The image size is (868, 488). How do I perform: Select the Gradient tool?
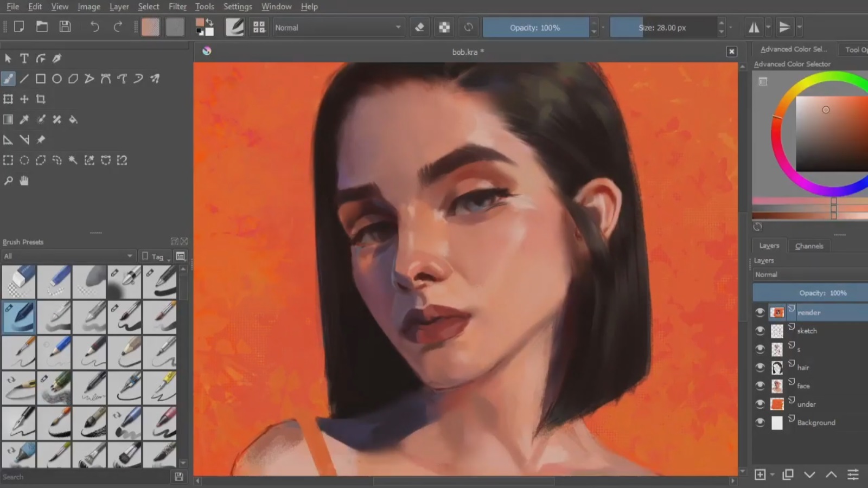click(x=8, y=119)
